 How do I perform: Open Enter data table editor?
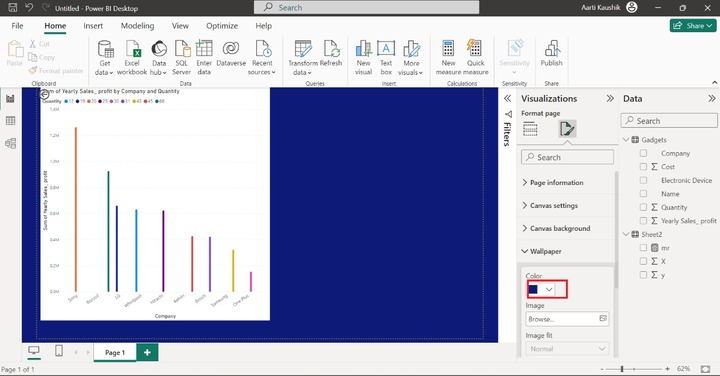tap(204, 58)
